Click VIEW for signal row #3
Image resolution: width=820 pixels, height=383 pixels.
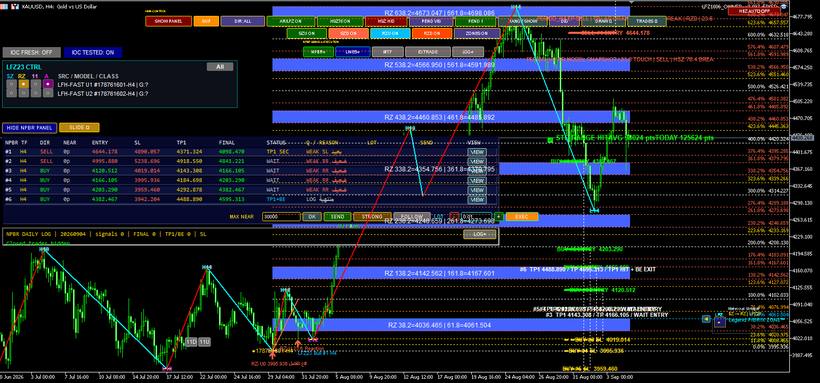[477, 171]
